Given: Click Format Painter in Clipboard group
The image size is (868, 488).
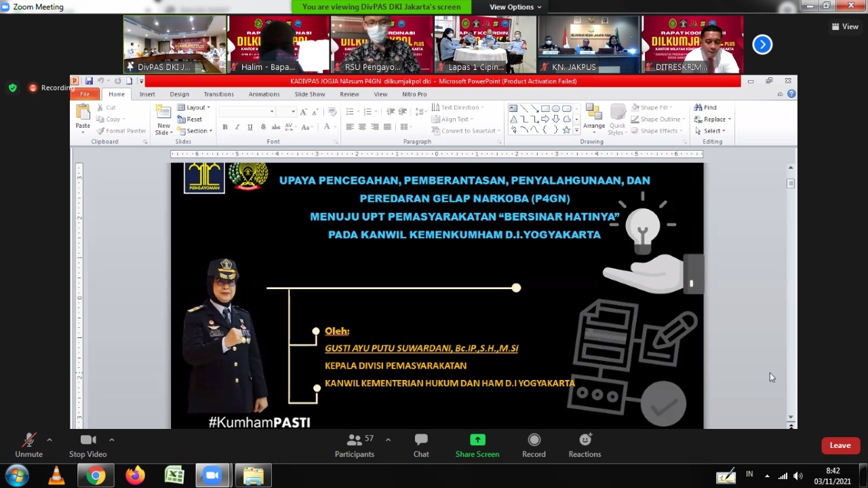Looking at the screenshot, I should (x=121, y=131).
